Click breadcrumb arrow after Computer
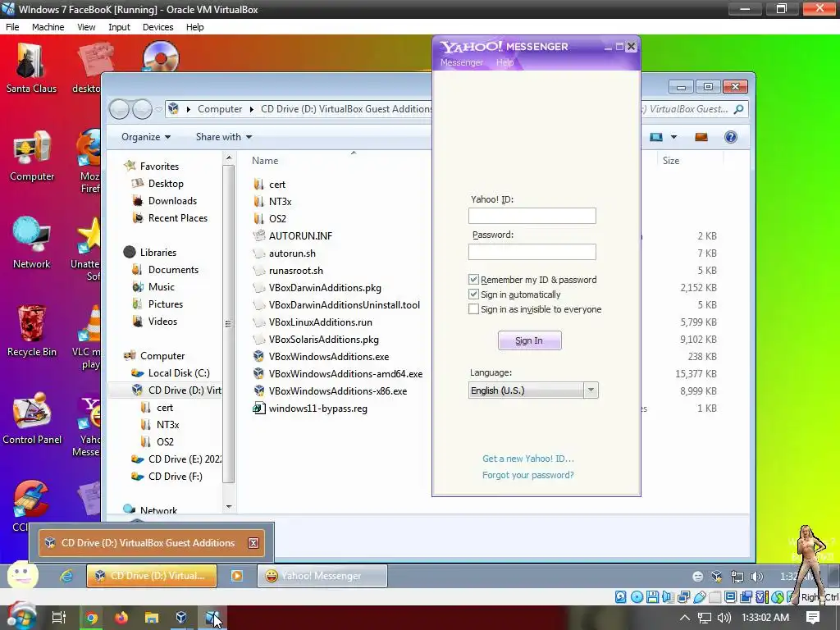The width and height of the screenshot is (840, 630). tap(251, 109)
